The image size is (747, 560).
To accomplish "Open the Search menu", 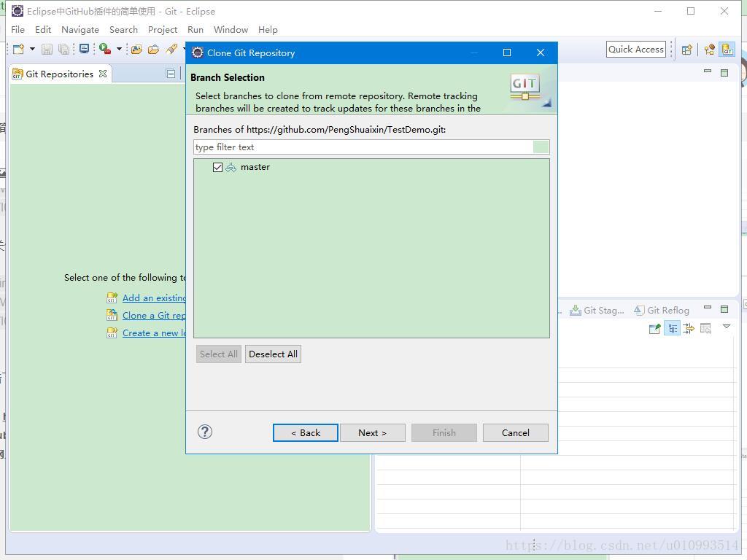I will (x=123, y=29).
